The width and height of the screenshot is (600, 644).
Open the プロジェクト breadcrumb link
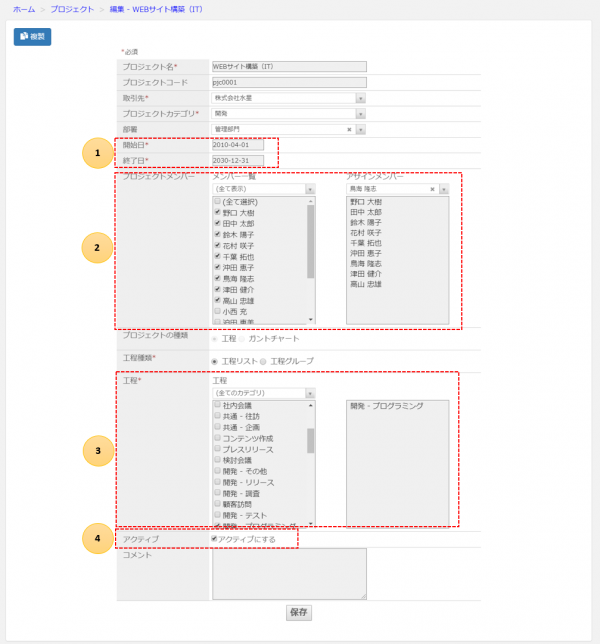(x=72, y=9)
